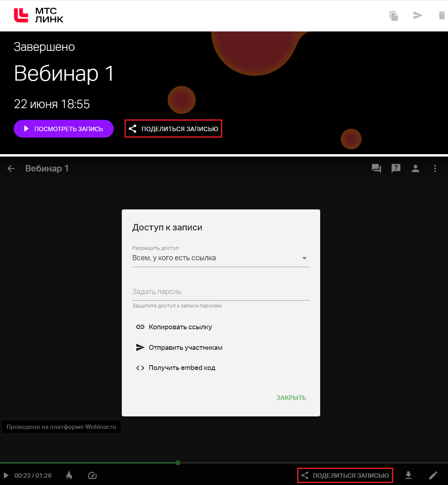Click the copy webinar icon in header
Image resolution: width=448 pixels, height=485 pixels.
pyautogui.click(x=394, y=16)
